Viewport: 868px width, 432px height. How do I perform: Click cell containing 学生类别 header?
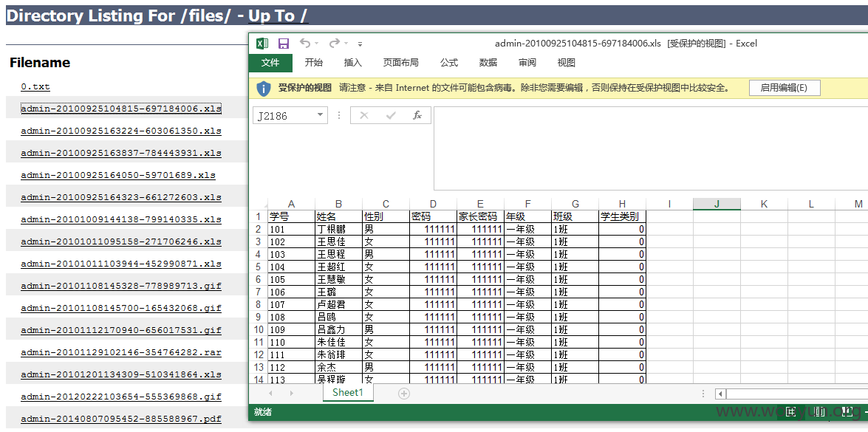622,216
